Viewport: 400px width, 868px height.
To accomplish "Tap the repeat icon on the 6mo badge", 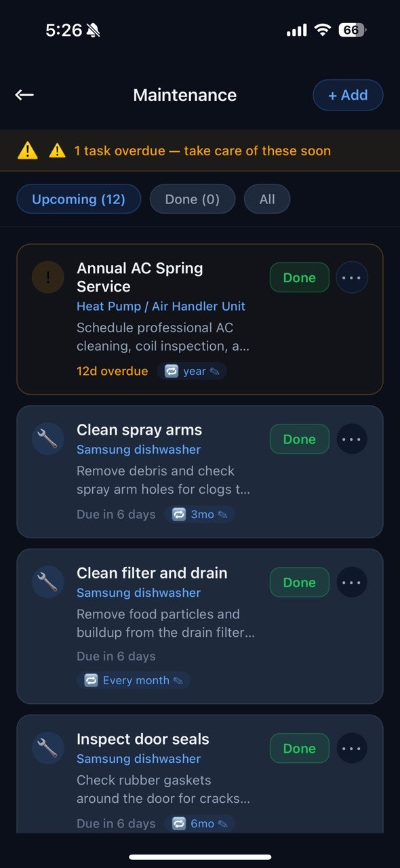I will [179, 823].
